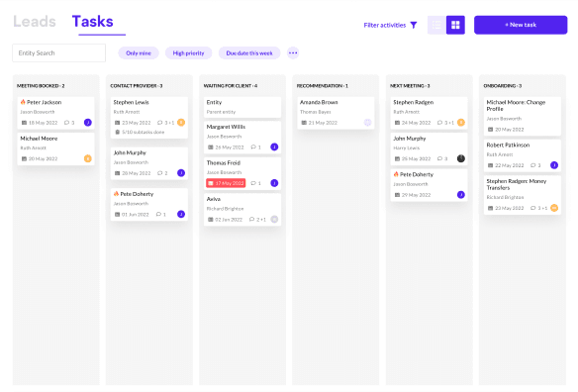
Task: Click the MEETING BOOKED column header
Action: coord(41,86)
